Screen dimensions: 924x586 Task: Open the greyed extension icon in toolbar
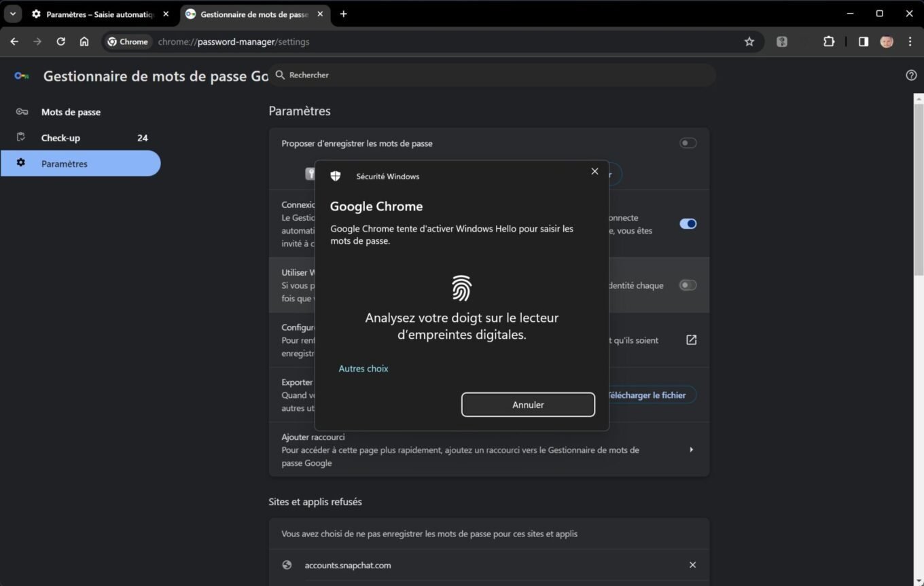pos(782,41)
